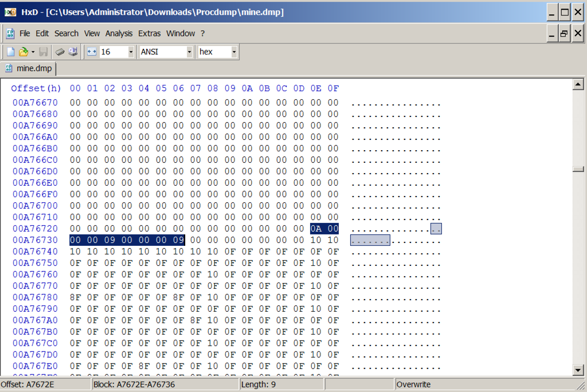This screenshot has height=392, width=587.
Task: Minimize the HxD main window
Action: click(552, 13)
